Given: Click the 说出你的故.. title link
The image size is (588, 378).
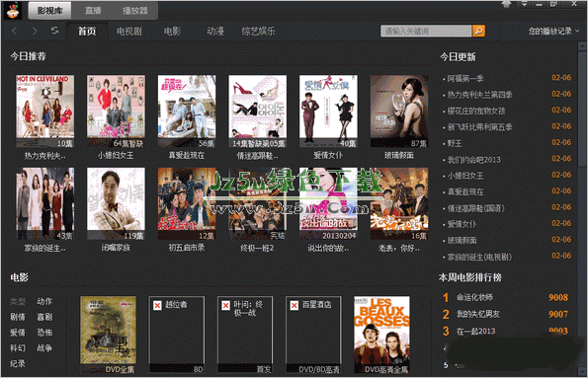Looking at the screenshot, I should click(x=328, y=248).
